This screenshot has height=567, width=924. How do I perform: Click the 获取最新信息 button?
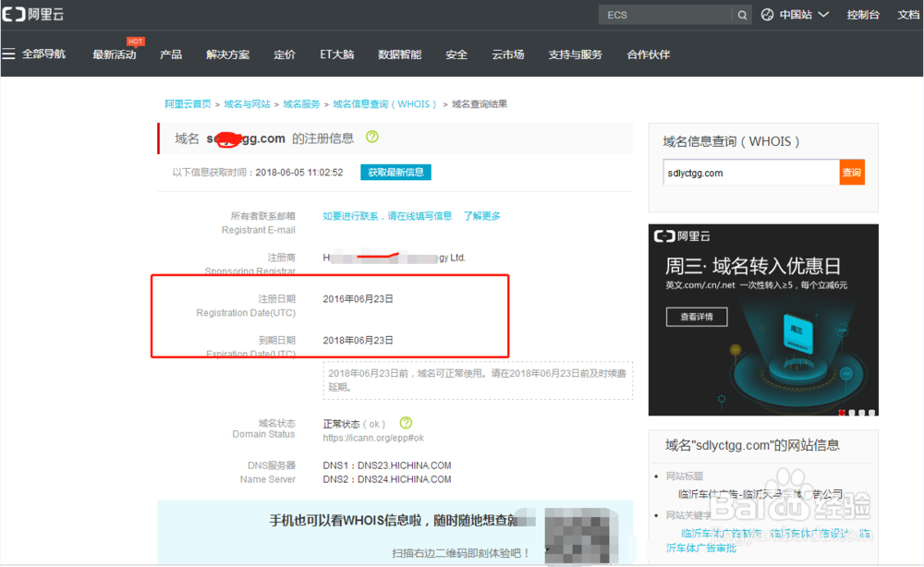395,172
